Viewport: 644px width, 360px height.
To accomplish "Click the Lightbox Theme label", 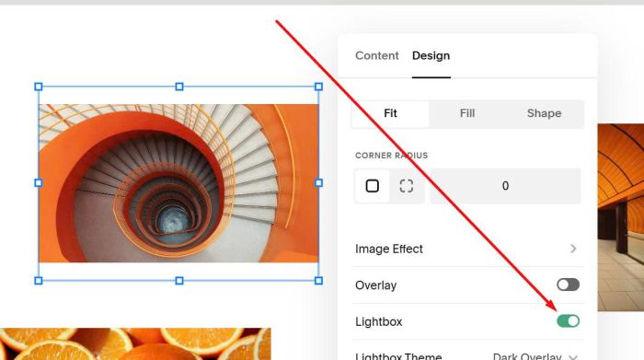I will click(x=398, y=356).
